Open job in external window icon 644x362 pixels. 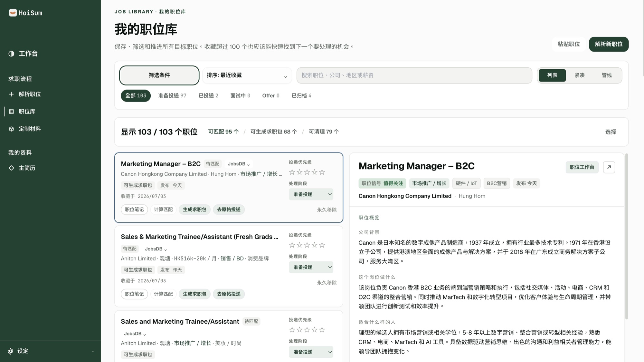(x=609, y=167)
